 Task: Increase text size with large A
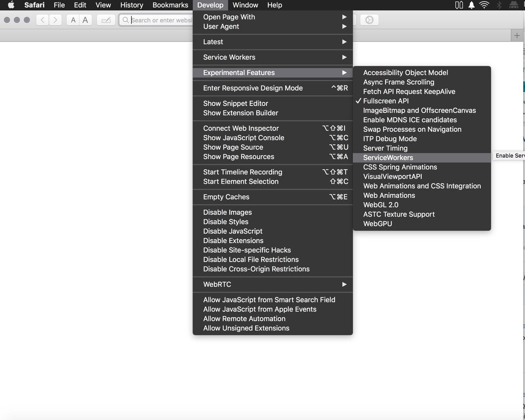point(85,20)
